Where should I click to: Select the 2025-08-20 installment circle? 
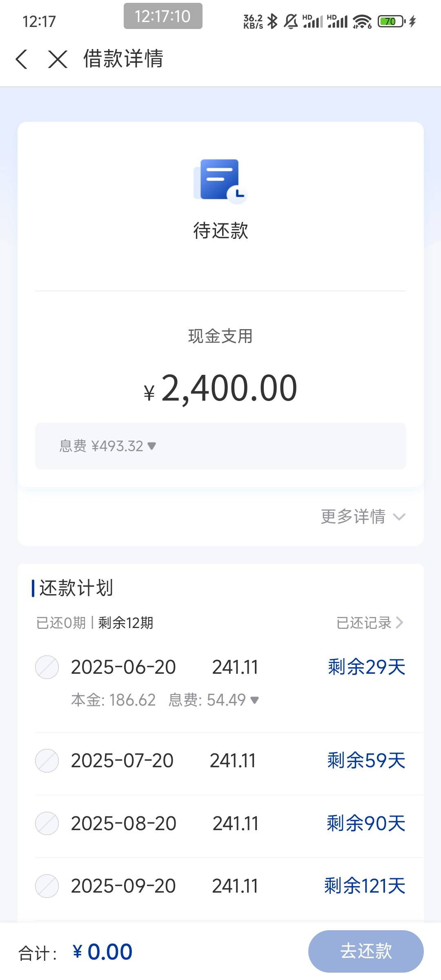(47, 823)
